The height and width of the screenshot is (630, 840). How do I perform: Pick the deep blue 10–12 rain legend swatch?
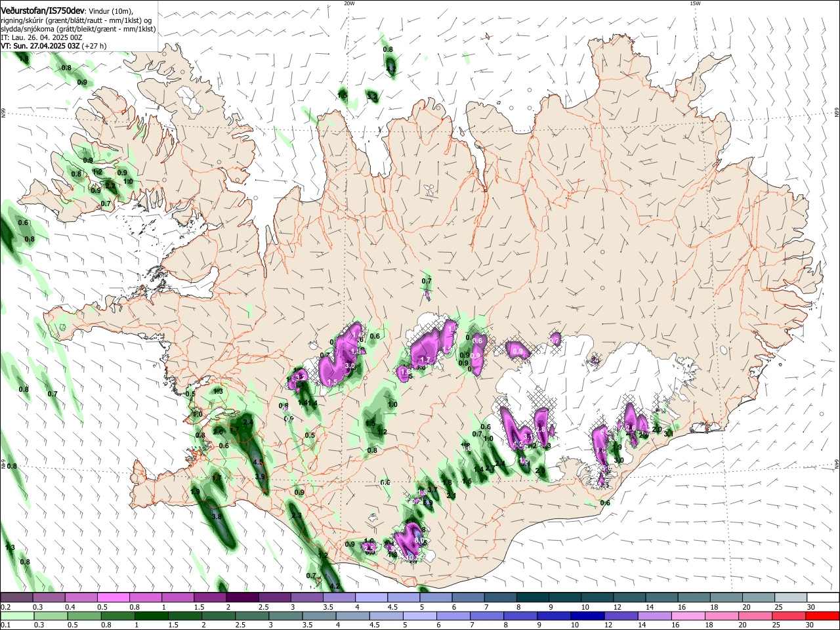click(588, 616)
